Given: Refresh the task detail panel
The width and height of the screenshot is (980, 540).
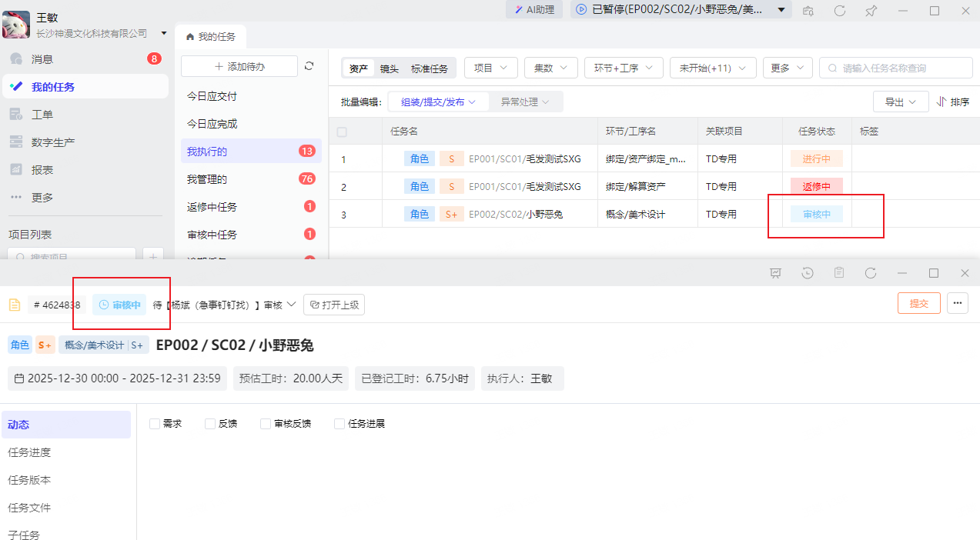Looking at the screenshot, I should coord(871,273).
